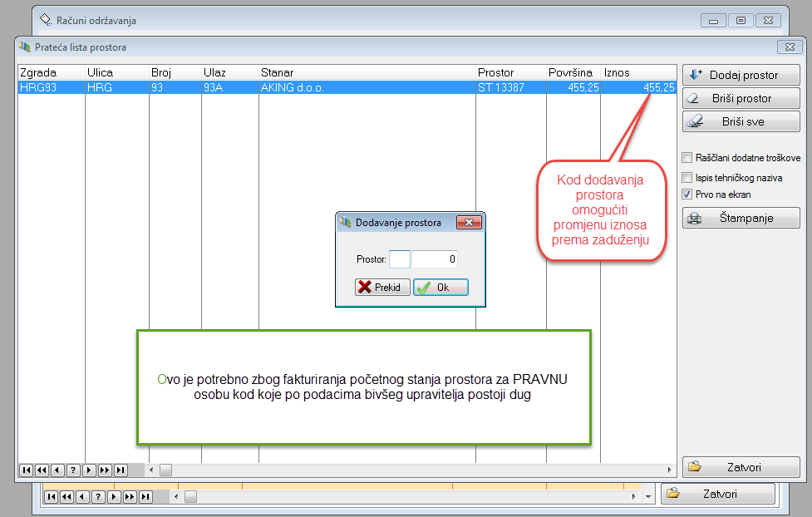The image size is (812, 517).
Task: Click scroll-right arrow in Računi održavanja grid scrollbar
Action: pyautogui.click(x=634, y=497)
